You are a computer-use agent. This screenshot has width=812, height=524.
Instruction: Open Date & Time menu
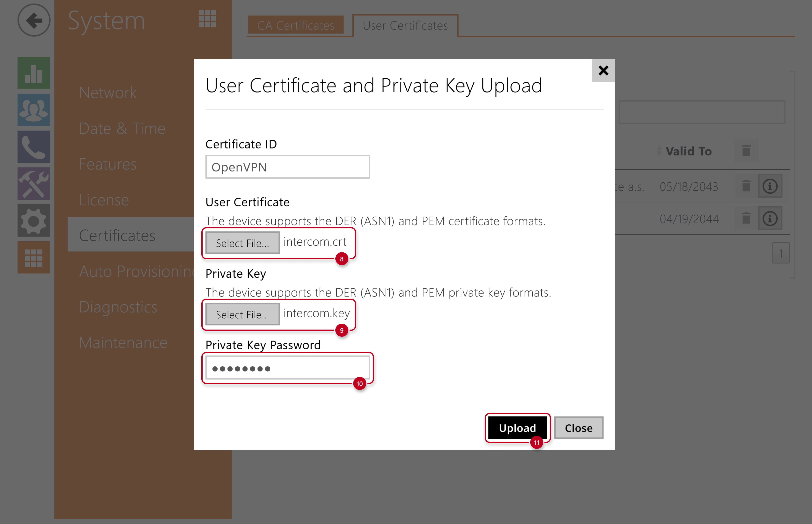coord(122,128)
